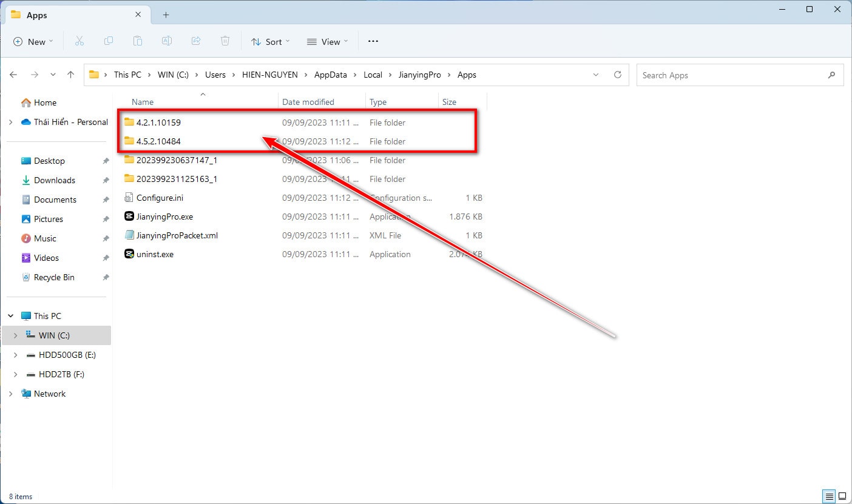Click the Share icon in toolbar
The width and height of the screenshot is (852, 504).
point(196,41)
